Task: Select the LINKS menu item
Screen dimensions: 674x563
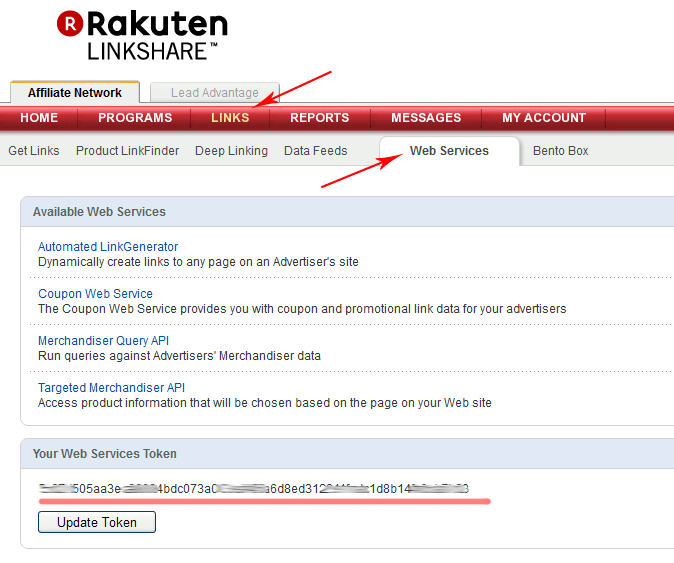Action: click(x=230, y=117)
